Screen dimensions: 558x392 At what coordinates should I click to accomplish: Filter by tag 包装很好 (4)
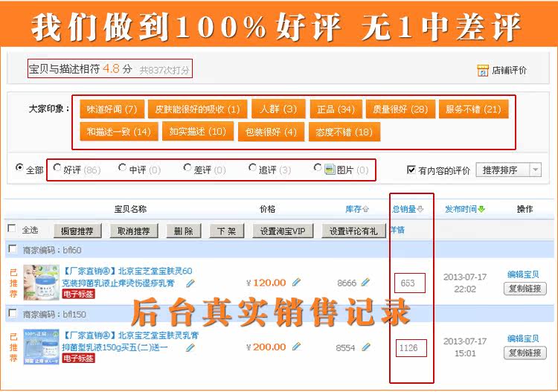[271, 132]
